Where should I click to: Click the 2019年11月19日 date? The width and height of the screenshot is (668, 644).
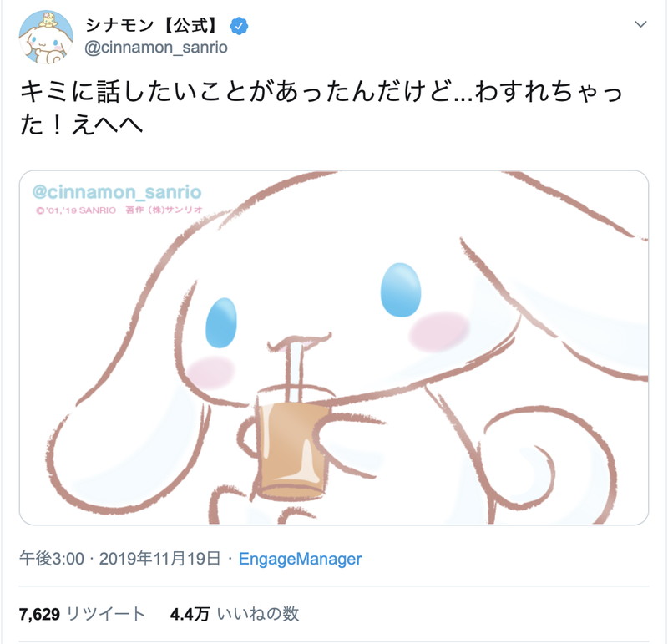click(x=159, y=559)
